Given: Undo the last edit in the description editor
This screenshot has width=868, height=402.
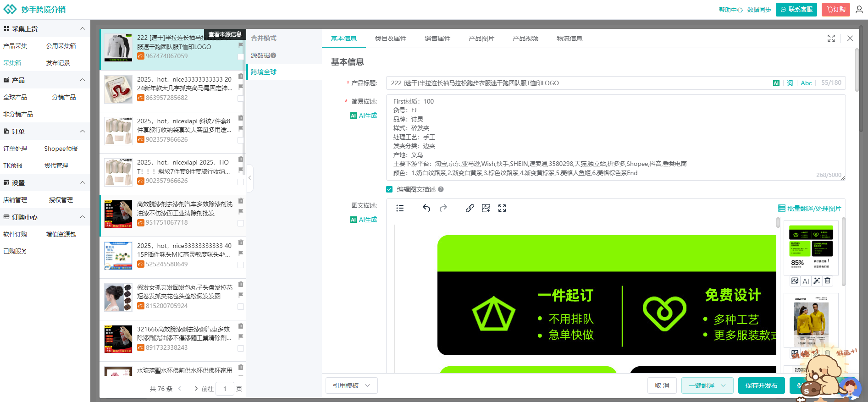Looking at the screenshot, I should 426,208.
